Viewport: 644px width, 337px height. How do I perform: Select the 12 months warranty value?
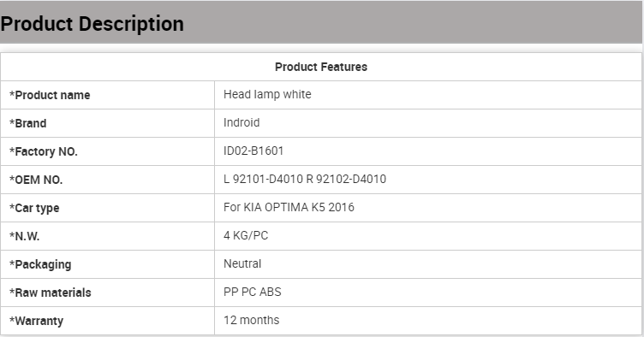pos(252,320)
